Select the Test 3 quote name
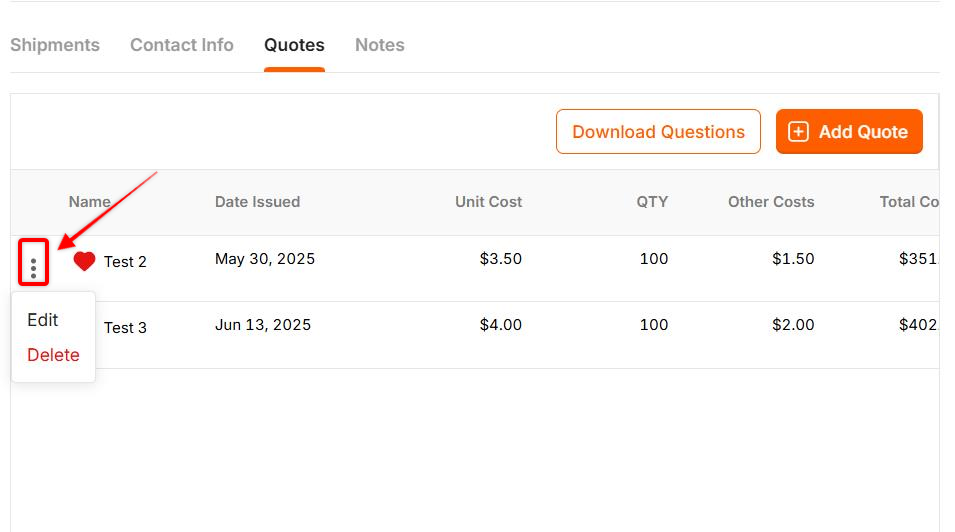This screenshot has height=532, width=955. [125, 328]
